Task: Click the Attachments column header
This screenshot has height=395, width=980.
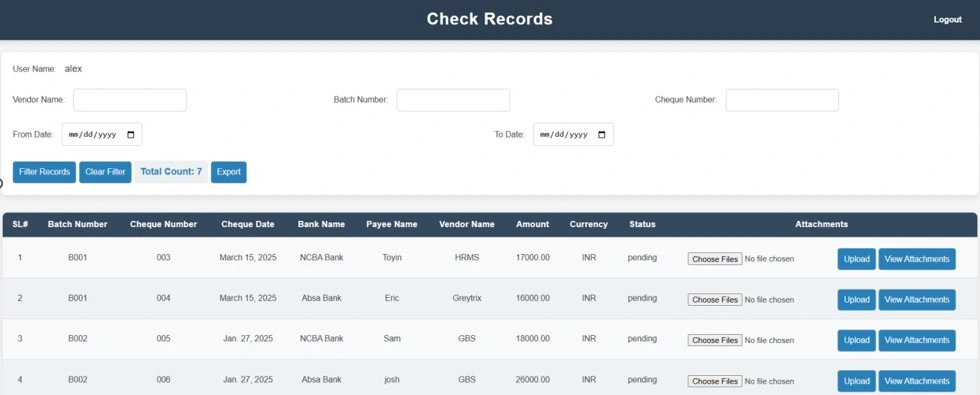Action: coord(821,224)
